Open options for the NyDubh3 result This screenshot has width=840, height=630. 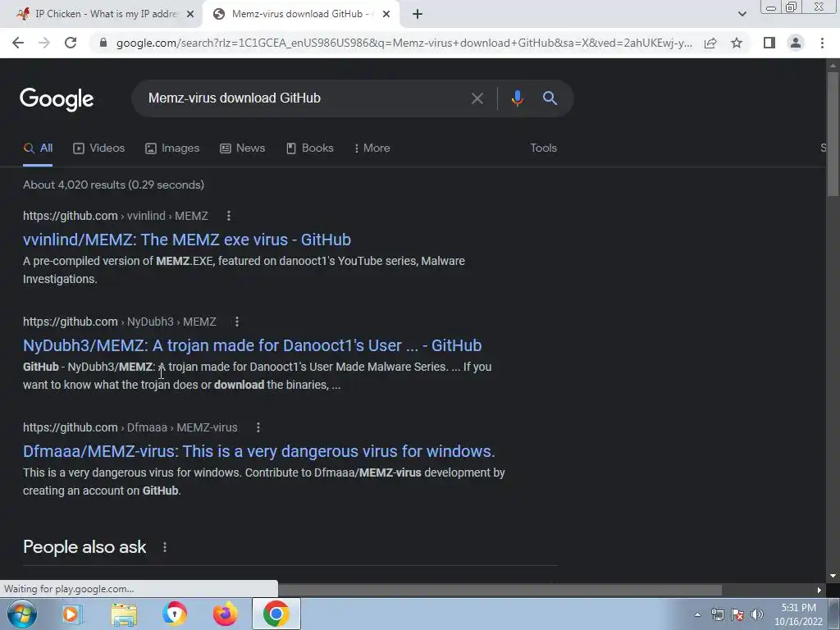237,322
